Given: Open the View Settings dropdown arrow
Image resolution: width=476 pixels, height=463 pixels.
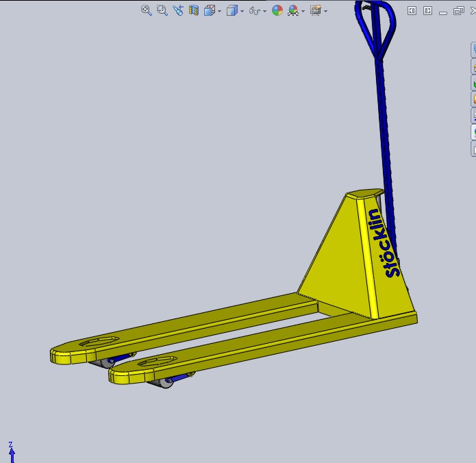Looking at the screenshot, I should pos(326,11).
